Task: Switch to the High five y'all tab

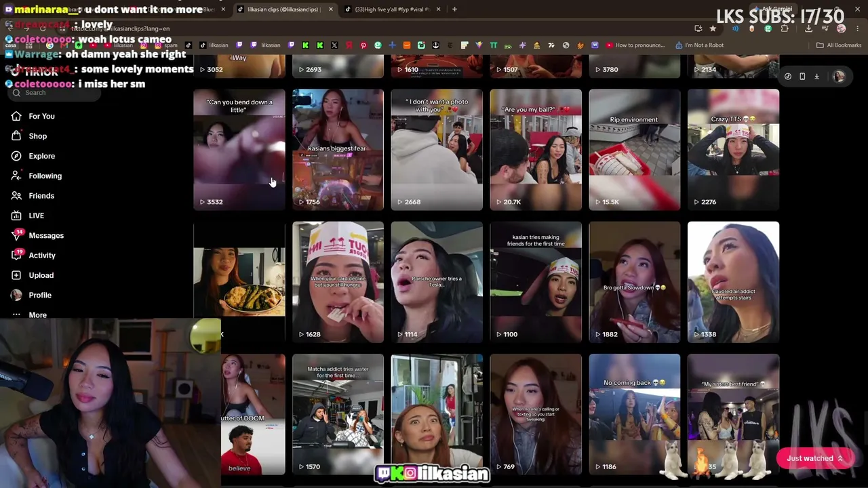Action: click(391, 9)
